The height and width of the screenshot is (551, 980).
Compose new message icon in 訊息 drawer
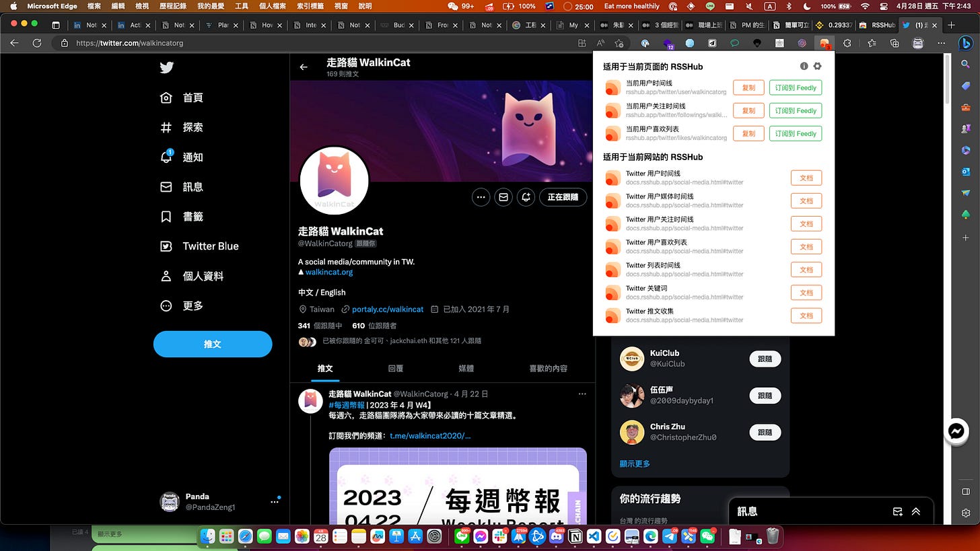(x=897, y=511)
